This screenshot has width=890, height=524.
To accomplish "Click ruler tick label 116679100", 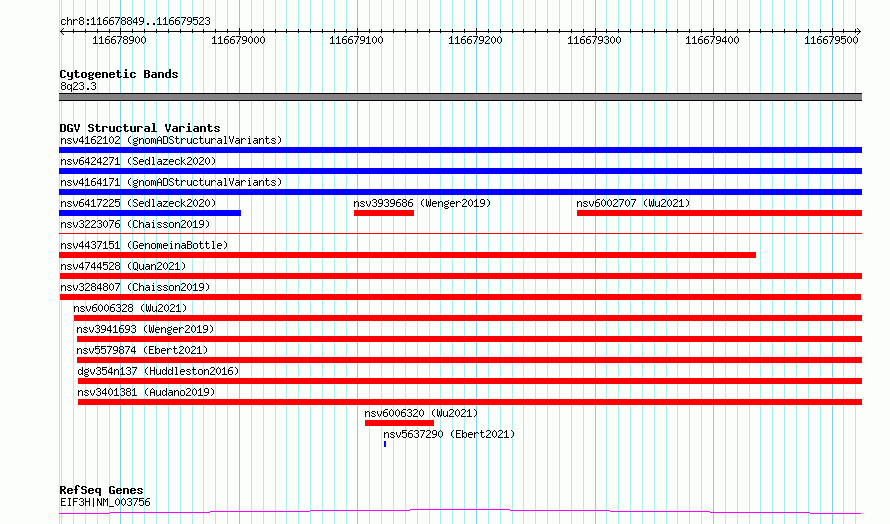I will click(356, 40).
